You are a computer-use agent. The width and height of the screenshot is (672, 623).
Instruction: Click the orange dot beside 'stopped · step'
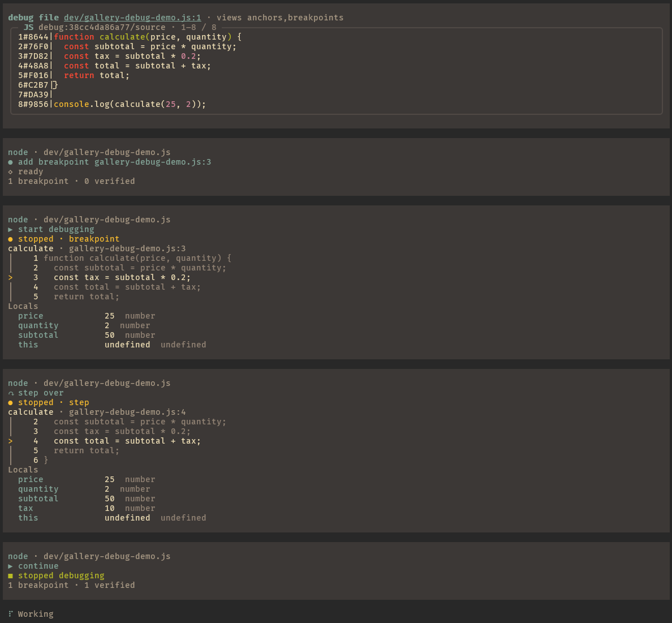coord(10,403)
